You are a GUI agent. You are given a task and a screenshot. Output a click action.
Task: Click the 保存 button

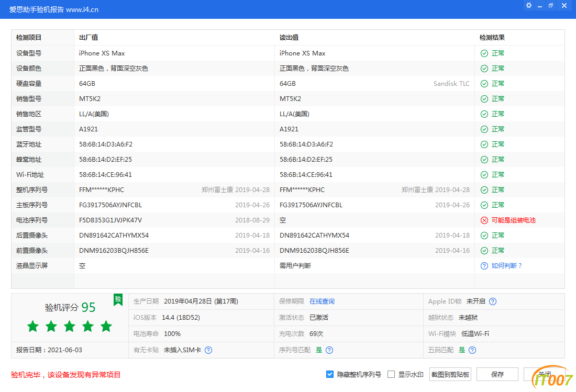[x=497, y=374]
